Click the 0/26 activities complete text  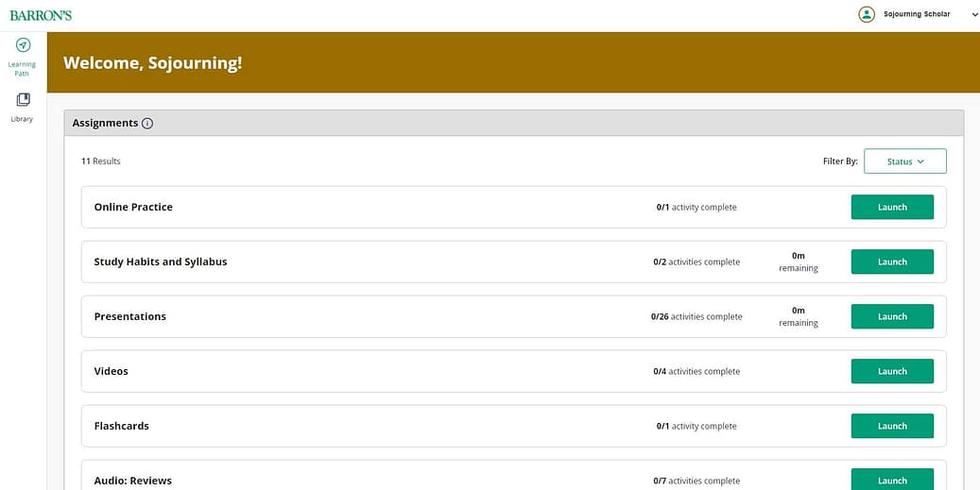coord(696,317)
